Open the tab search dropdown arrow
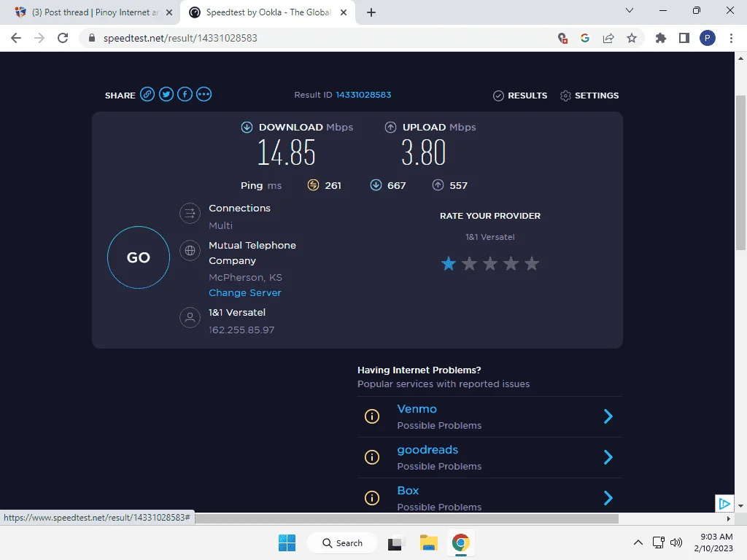The width and height of the screenshot is (747, 560). click(630, 10)
